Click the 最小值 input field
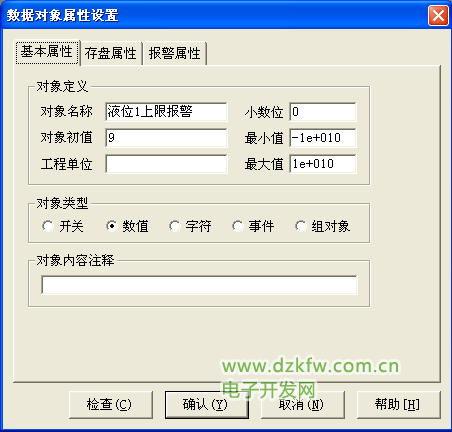Screen dimensions: 452x432 pos(323,138)
